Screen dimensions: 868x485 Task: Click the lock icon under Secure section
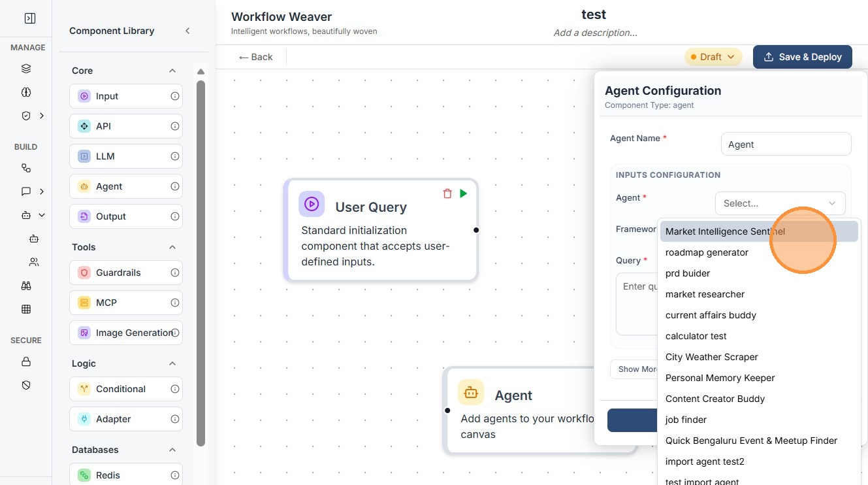[26, 361]
